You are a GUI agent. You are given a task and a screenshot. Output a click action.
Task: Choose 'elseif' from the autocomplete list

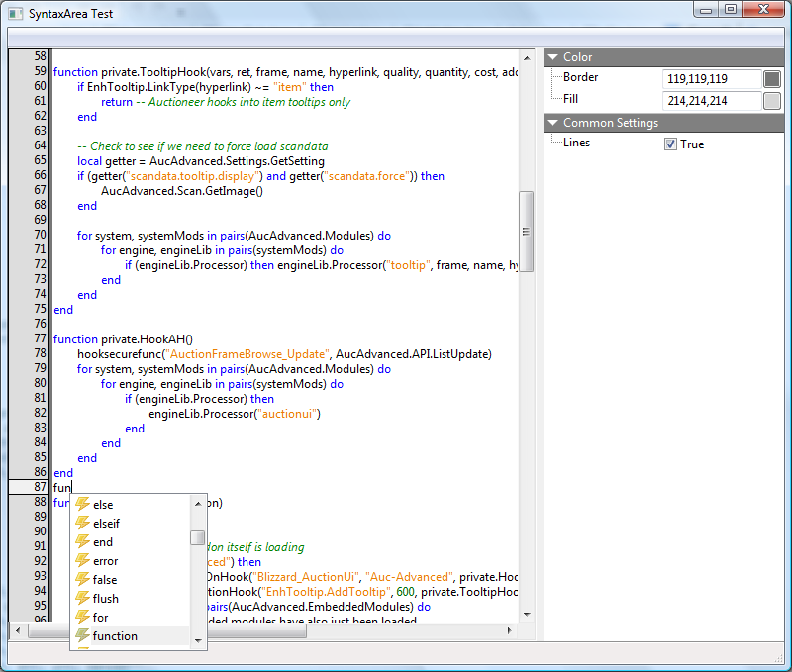(x=107, y=524)
